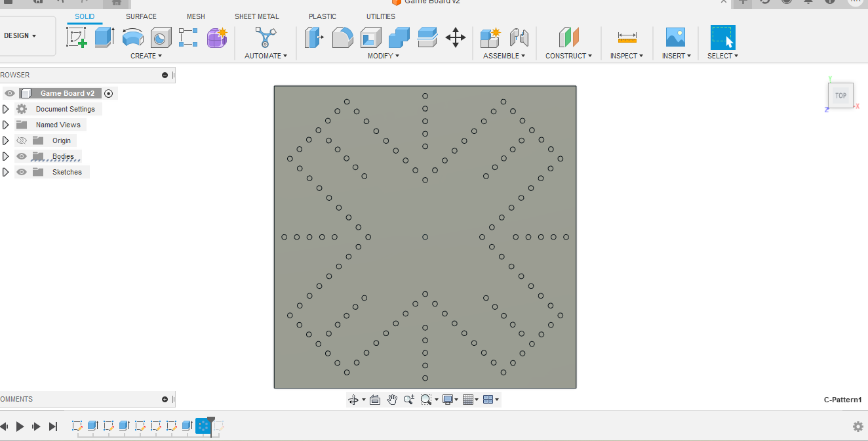This screenshot has height=441, width=868.
Task: Open the Design workspace dropdown
Action: click(x=20, y=36)
